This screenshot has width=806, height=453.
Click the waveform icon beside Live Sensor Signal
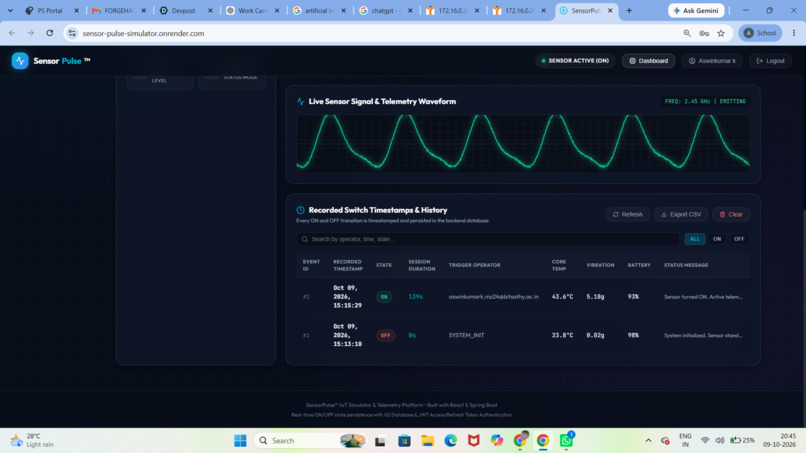tap(301, 101)
